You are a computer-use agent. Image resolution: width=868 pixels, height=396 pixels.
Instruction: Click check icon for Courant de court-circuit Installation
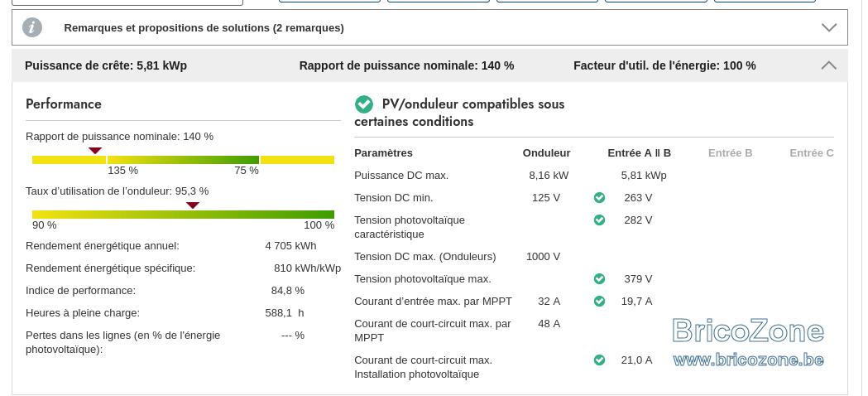coord(600,360)
